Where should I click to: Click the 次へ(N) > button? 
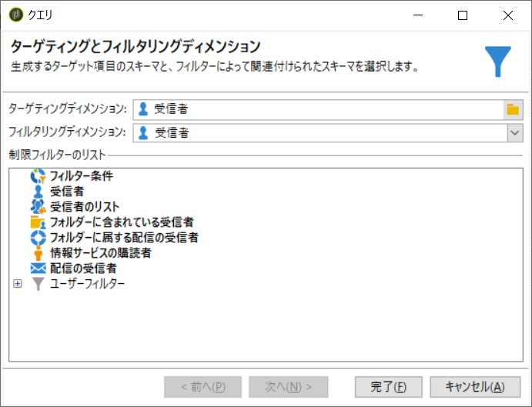(289, 387)
